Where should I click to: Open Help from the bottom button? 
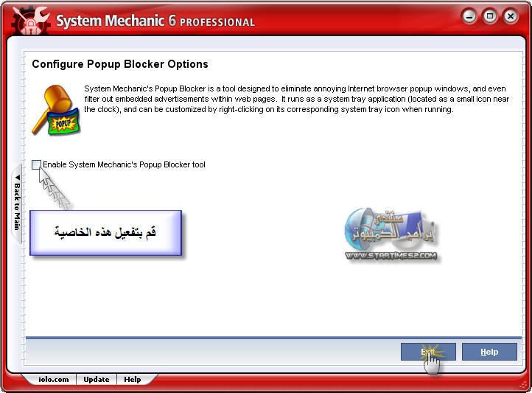pyautogui.click(x=489, y=352)
